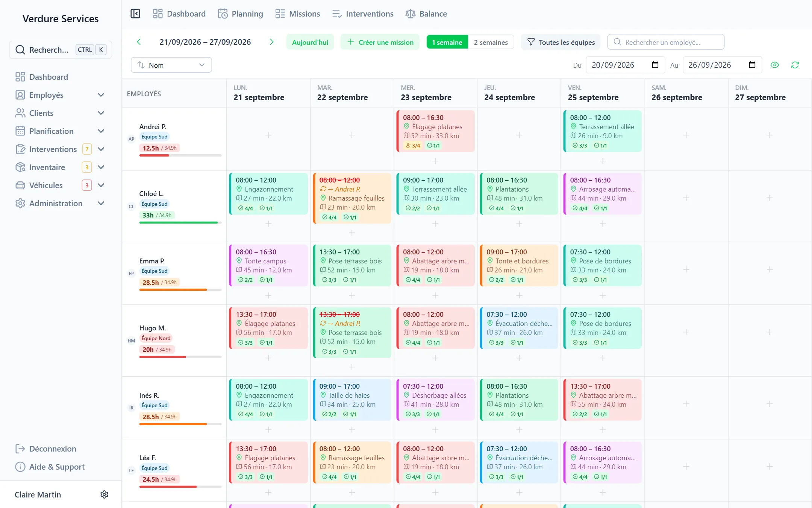The width and height of the screenshot is (812, 508).
Task: Click the Déconnexion logout icon
Action: 20,449
